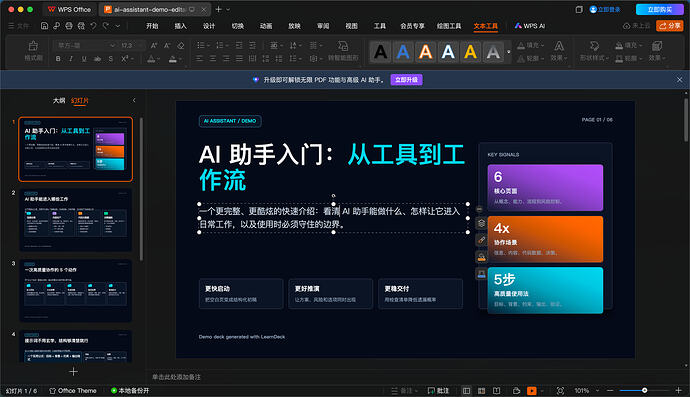Click the 立即登录 login button
The width and height of the screenshot is (690, 397).
tap(605, 9)
